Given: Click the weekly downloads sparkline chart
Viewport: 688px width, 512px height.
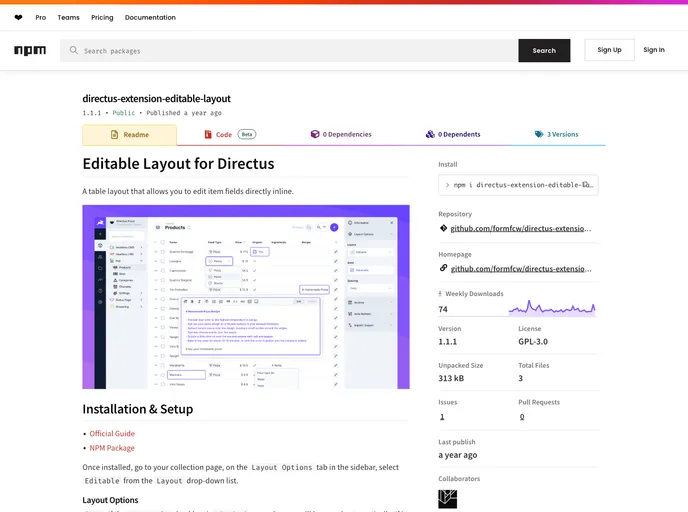Looking at the screenshot, I should (552, 308).
